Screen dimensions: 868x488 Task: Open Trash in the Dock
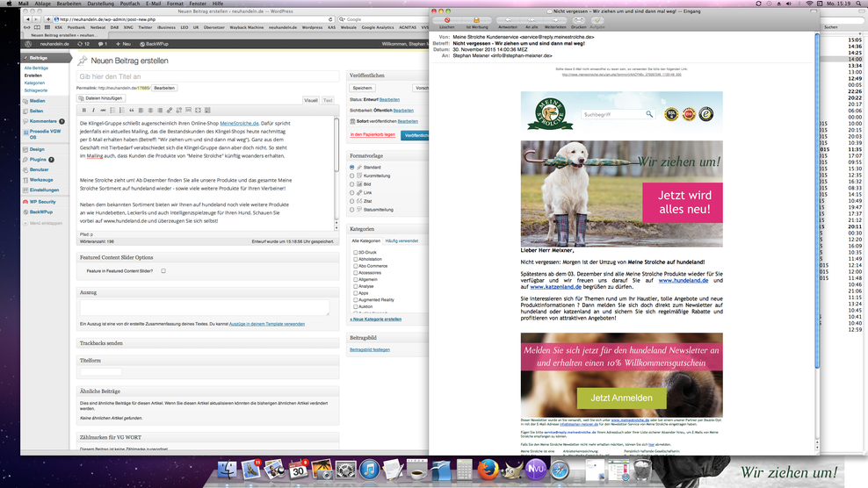pos(642,470)
